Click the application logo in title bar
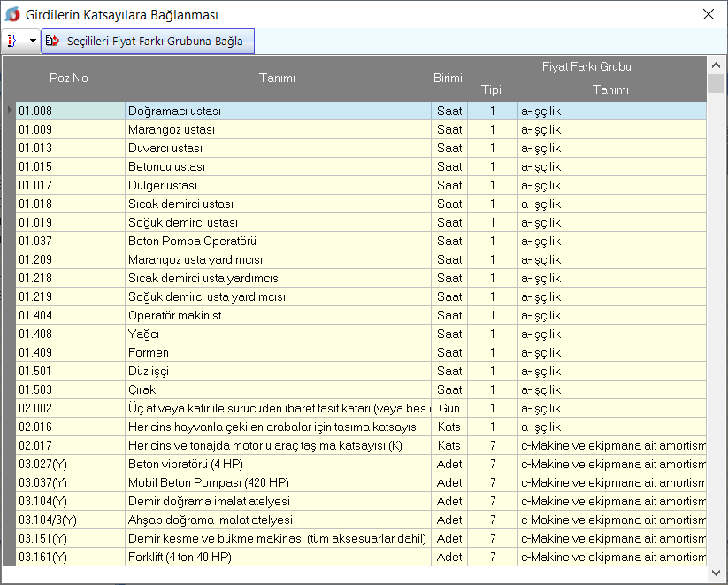The width and height of the screenshot is (728, 585). [x=12, y=14]
